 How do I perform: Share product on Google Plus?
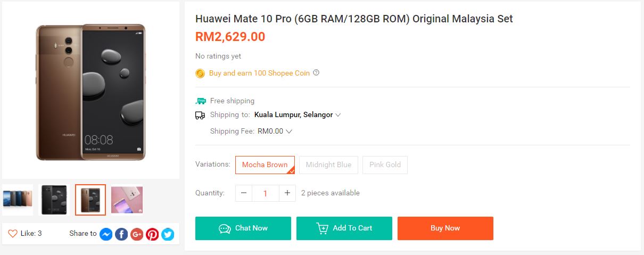(137, 234)
